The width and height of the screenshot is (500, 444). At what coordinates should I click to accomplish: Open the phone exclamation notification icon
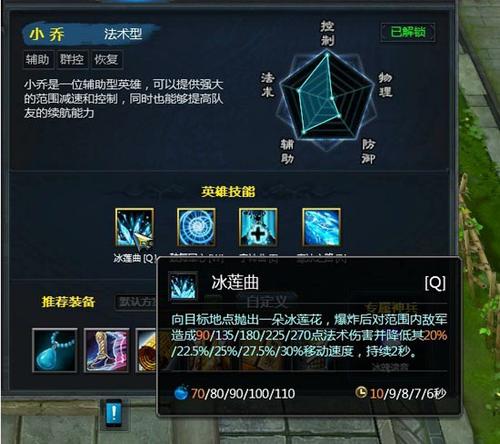click(114, 413)
